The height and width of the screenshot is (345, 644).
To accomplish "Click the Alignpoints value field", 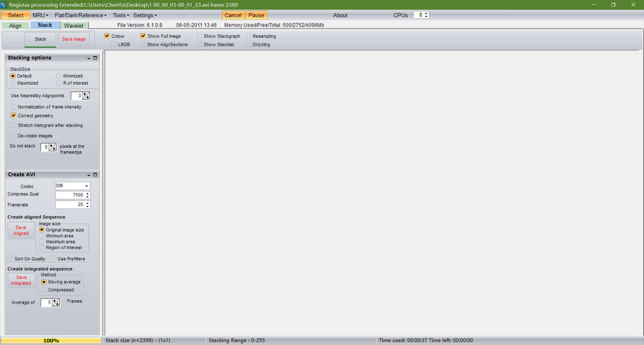I will tap(76, 96).
